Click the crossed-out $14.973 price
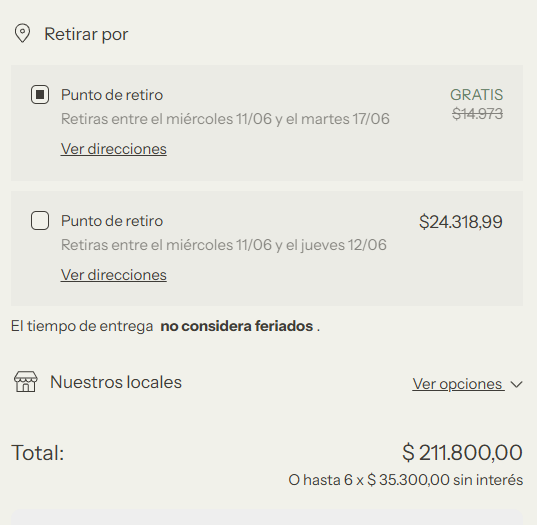 point(477,114)
